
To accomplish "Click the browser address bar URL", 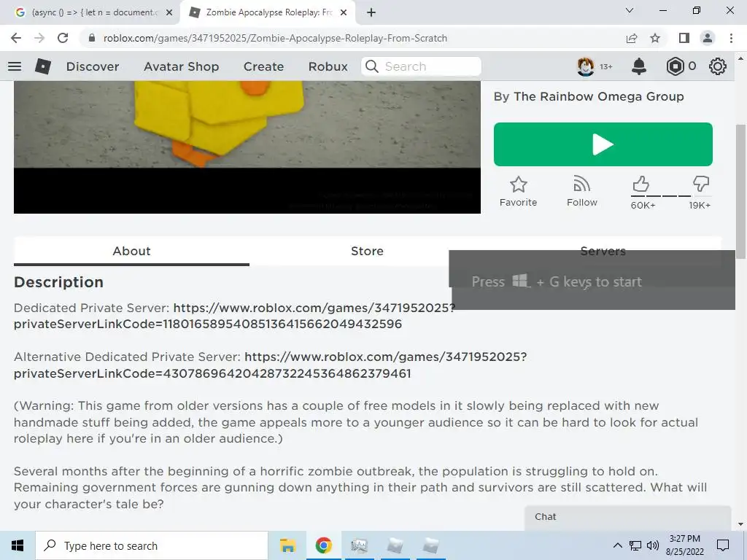I will click(x=275, y=38).
